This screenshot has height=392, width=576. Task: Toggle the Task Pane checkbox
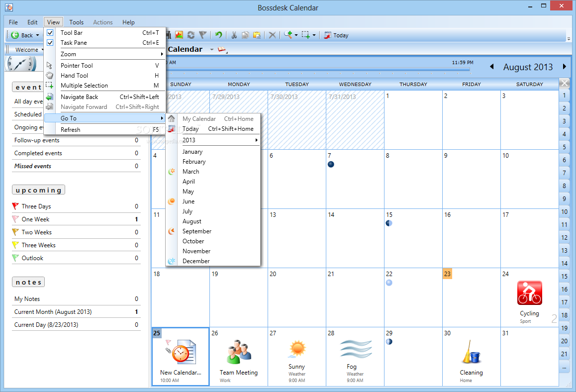pos(50,43)
